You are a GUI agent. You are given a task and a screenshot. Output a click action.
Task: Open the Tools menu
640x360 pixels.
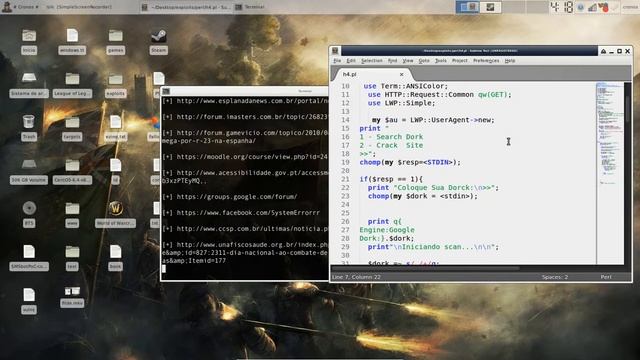click(x=440, y=60)
